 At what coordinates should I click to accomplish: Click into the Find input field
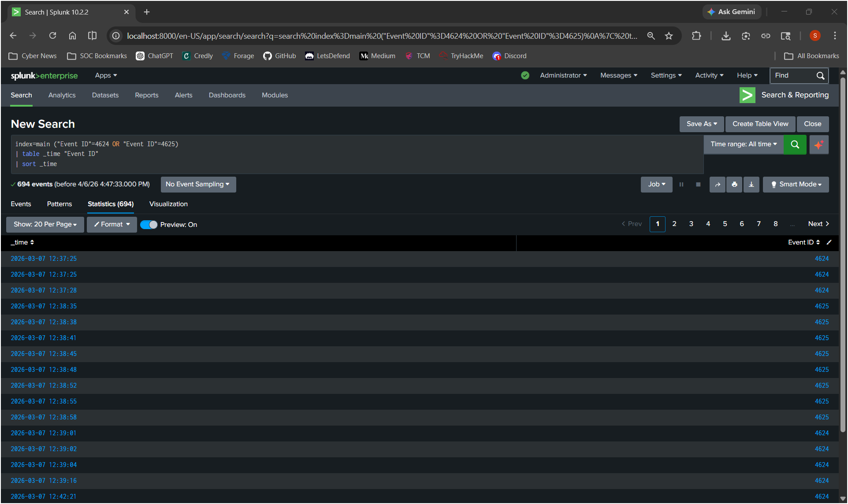click(x=792, y=75)
